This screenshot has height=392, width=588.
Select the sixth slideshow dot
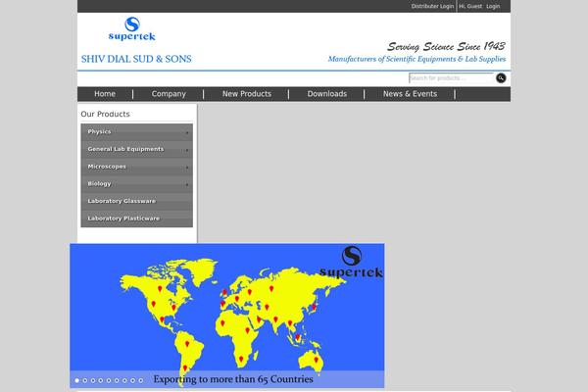117,380
